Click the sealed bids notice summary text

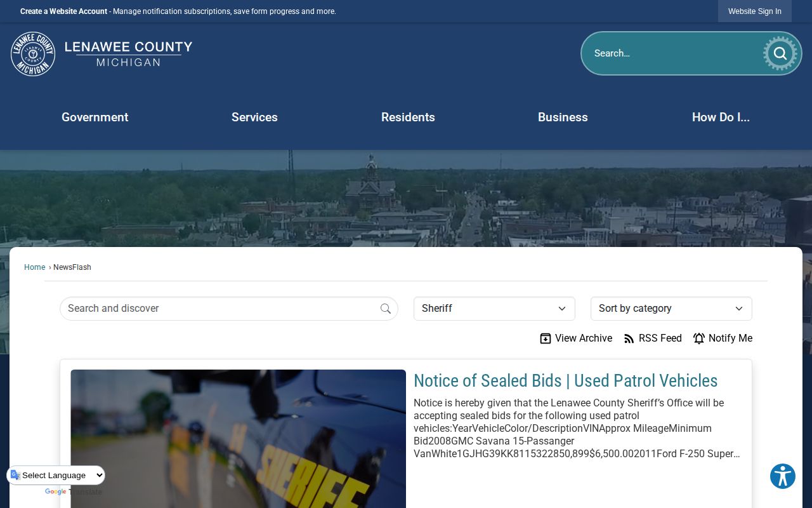tap(577, 428)
